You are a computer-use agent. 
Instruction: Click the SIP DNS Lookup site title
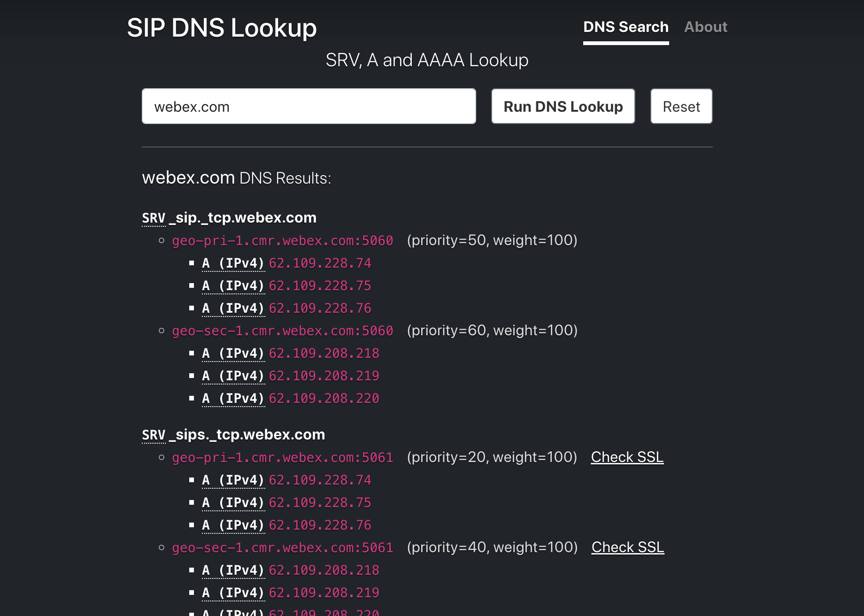pos(222,28)
